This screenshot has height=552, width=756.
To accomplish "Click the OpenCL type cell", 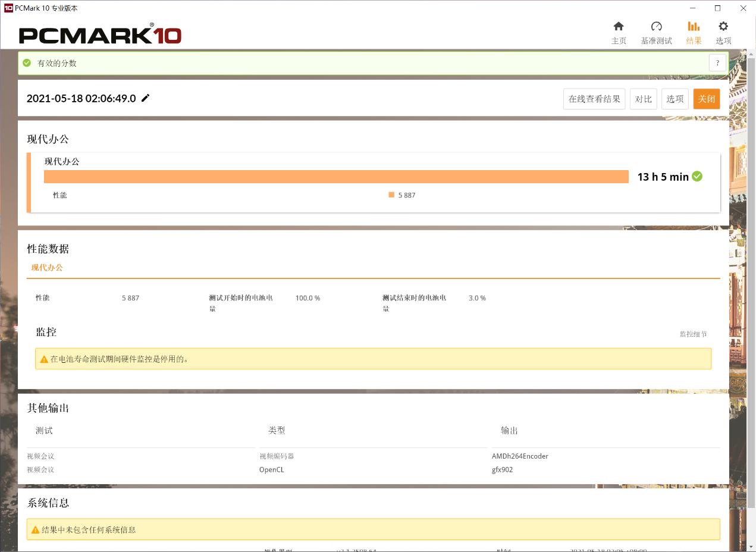I will [272, 470].
